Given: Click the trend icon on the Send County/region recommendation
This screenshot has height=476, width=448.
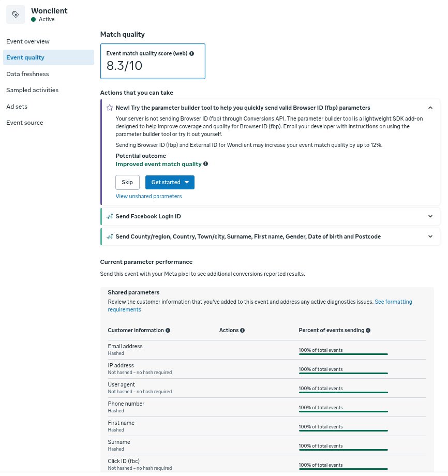Looking at the screenshot, I should (109, 236).
